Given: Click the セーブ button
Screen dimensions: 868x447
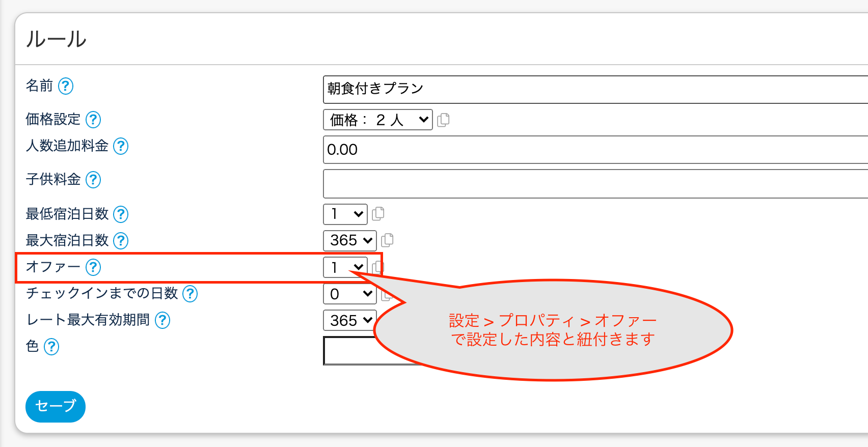Looking at the screenshot, I should (56, 406).
